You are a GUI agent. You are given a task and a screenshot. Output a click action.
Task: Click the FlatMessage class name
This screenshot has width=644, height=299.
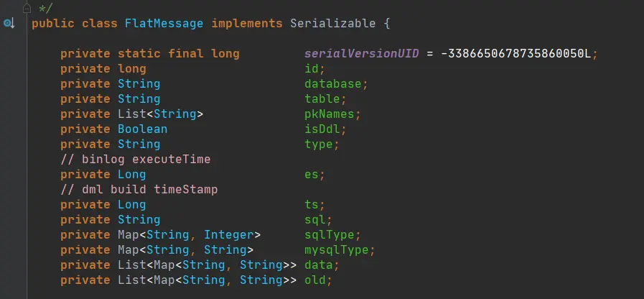(x=164, y=24)
